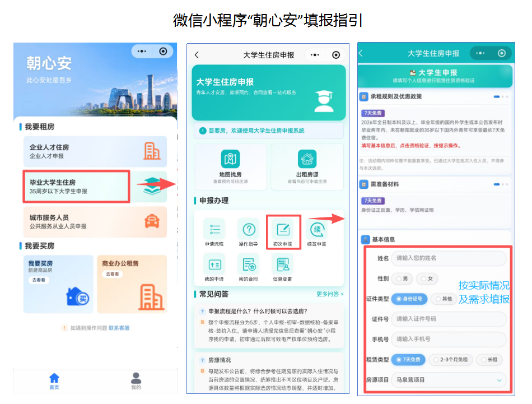Tap the 我要买房 house icon
This screenshot has height=404, width=532.
(78, 296)
